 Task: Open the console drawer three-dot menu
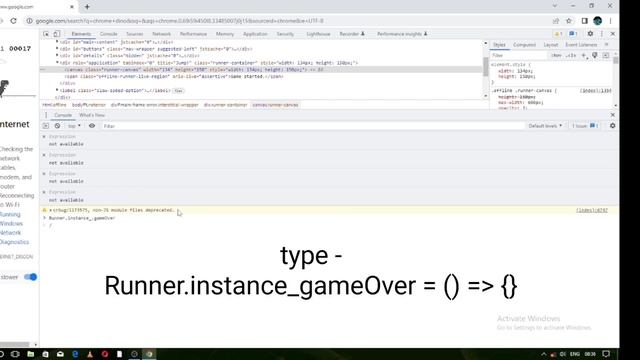46,115
